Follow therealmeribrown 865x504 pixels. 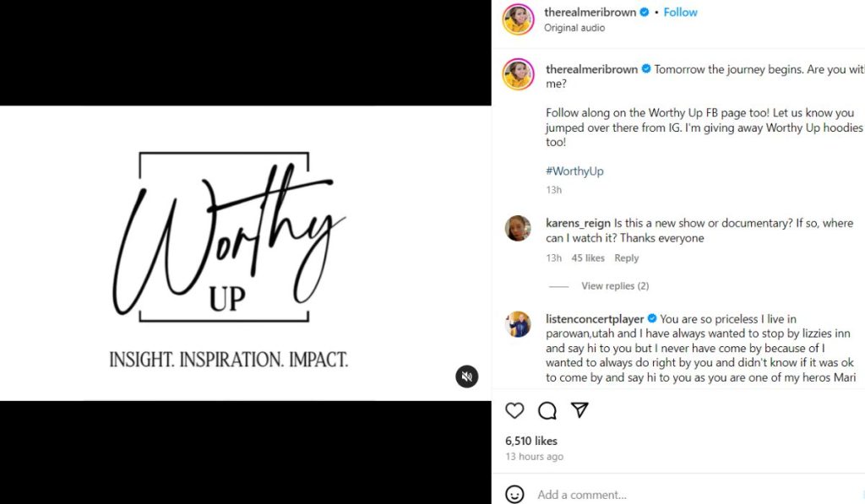click(680, 13)
